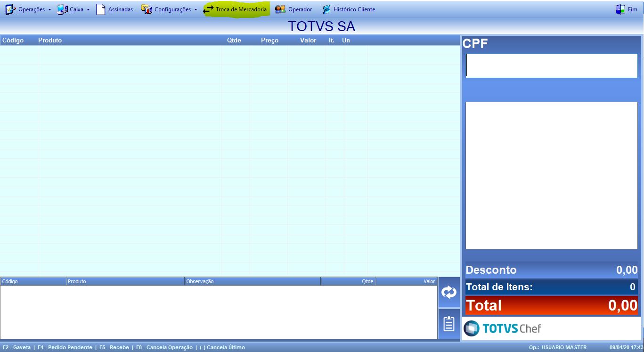Click the Produto column header in the top grid
Screen dimensions: 644x352
50,40
